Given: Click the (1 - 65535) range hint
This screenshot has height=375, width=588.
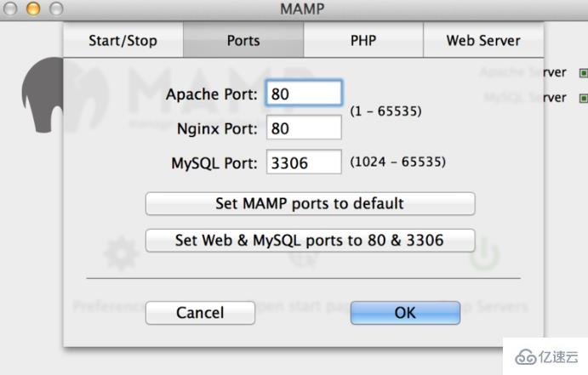Looking at the screenshot, I should (x=385, y=111).
